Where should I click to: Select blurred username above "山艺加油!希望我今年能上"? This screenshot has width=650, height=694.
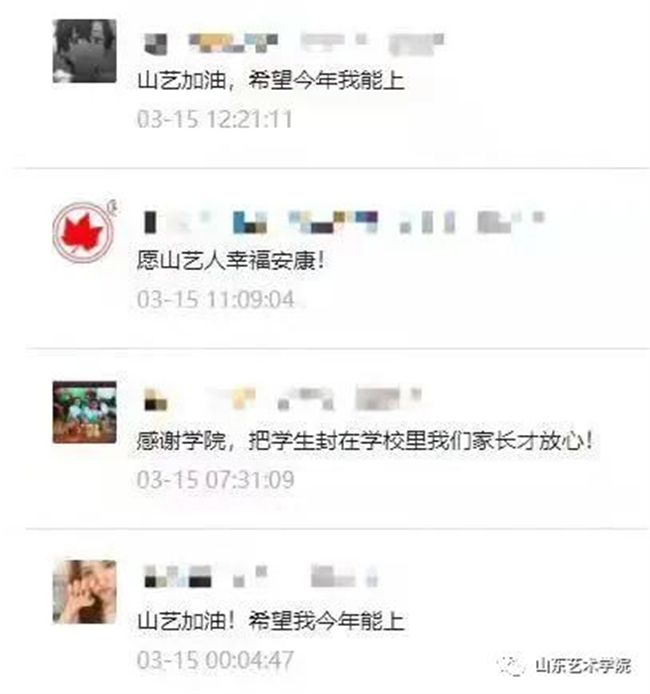(x=261, y=576)
